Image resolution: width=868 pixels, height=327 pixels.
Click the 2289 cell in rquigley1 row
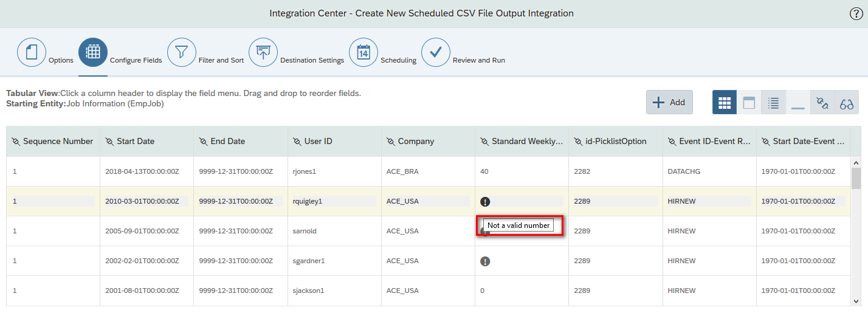click(616, 201)
